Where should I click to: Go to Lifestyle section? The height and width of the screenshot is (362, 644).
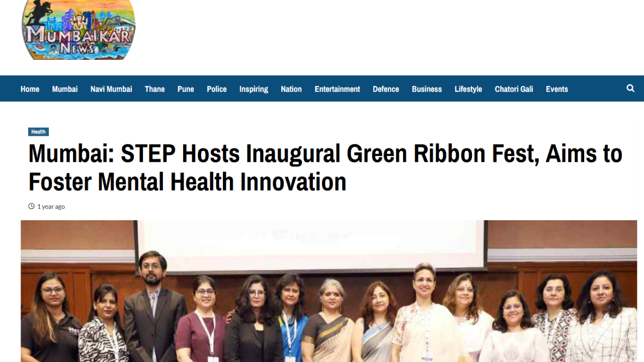(x=468, y=89)
